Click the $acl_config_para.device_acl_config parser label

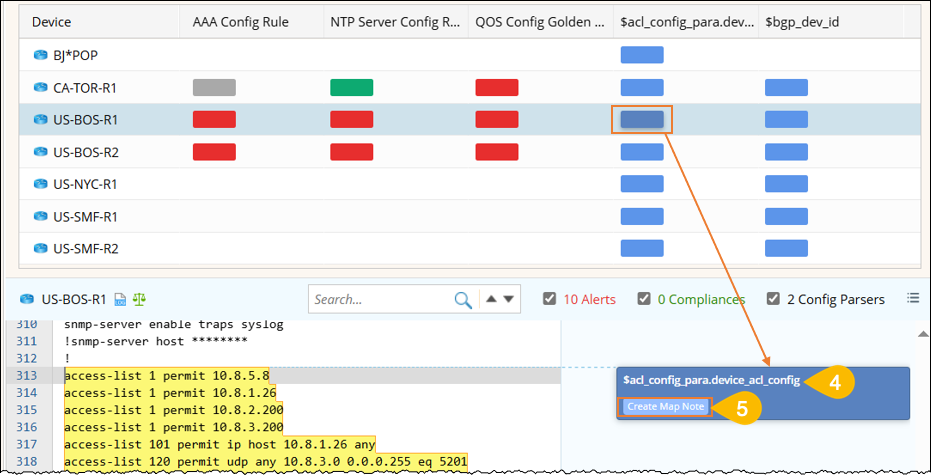[x=711, y=381]
